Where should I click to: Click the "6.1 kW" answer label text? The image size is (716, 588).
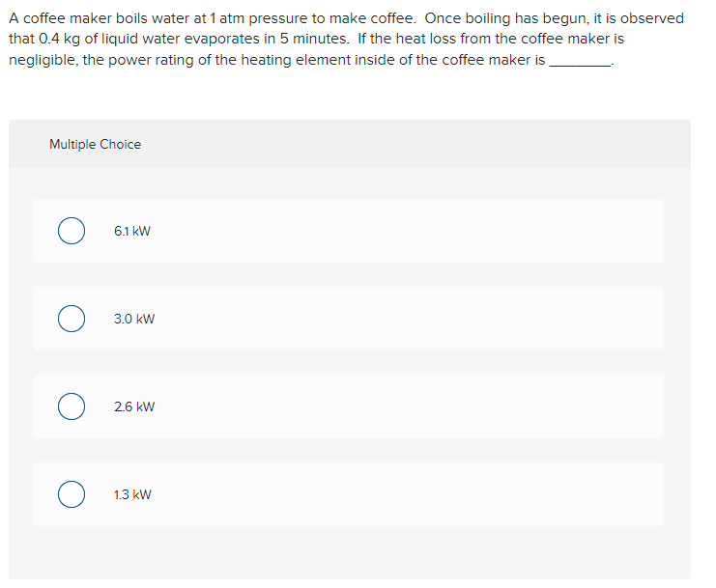[132, 232]
